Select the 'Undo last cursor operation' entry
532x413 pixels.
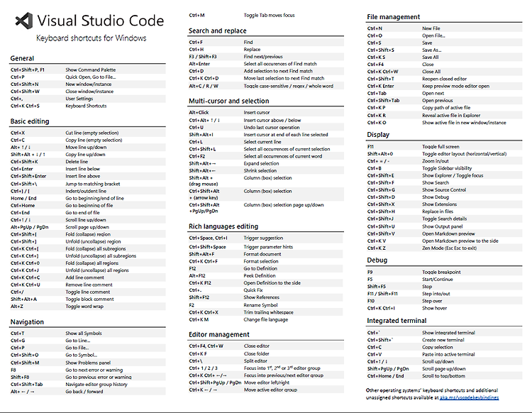[x=272, y=127]
